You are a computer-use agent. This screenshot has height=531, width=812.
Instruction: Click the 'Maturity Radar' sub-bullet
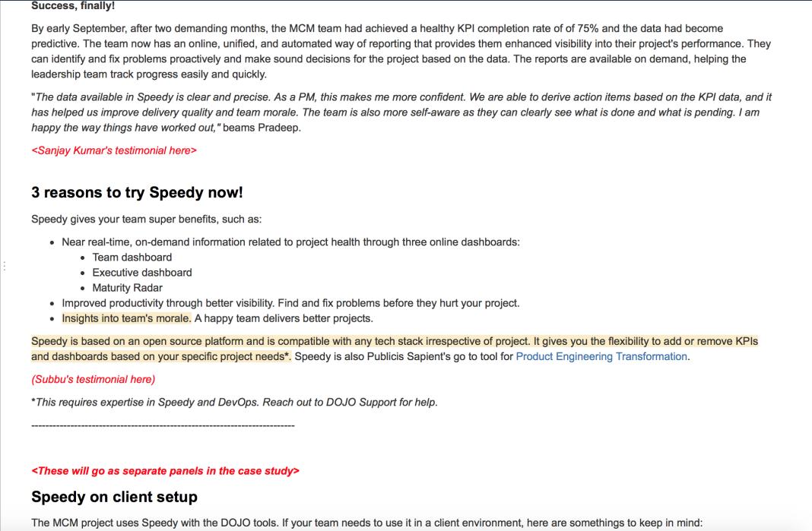coord(128,288)
